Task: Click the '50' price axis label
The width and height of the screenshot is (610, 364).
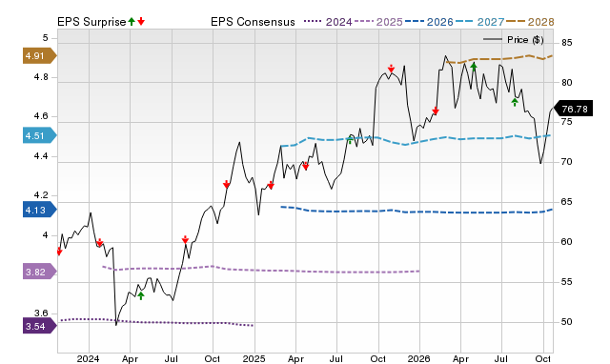Action: click(x=567, y=322)
